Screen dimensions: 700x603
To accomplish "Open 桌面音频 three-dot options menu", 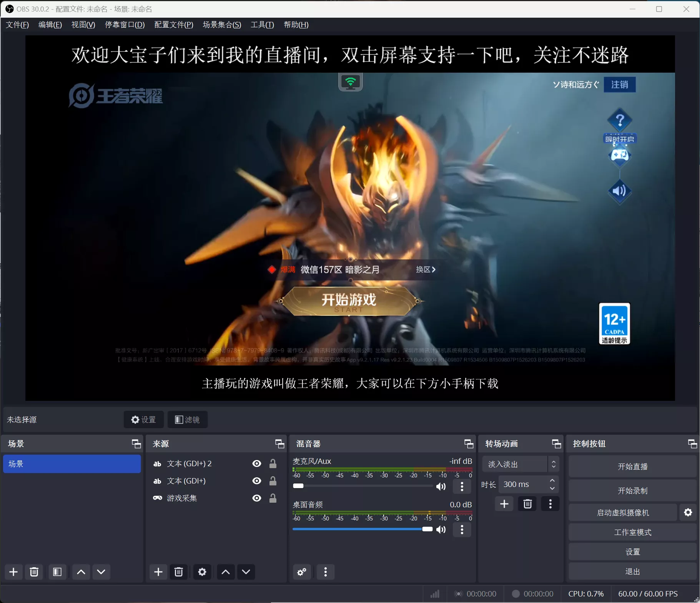I will [x=462, y=530].
